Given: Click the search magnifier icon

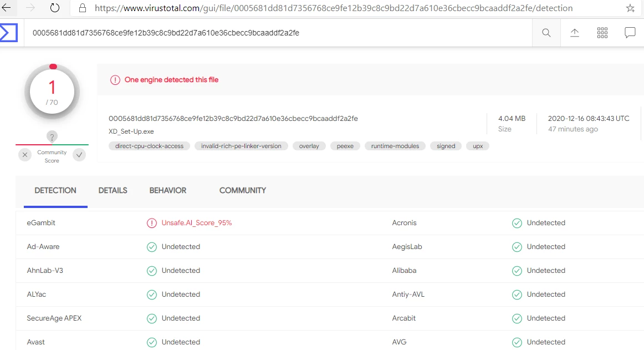Looking at the screenshot, I should (546, 33).
